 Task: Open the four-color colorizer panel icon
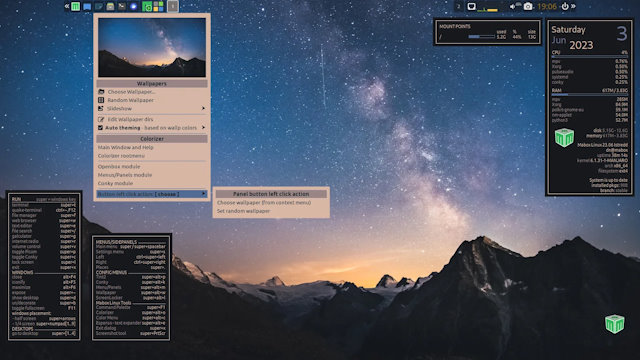158,6
